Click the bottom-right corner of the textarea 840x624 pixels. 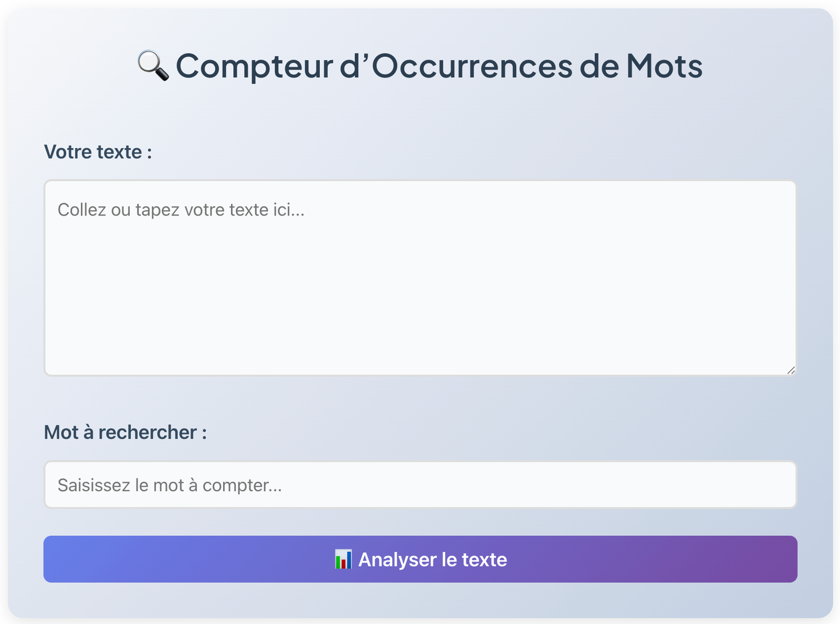792,370
